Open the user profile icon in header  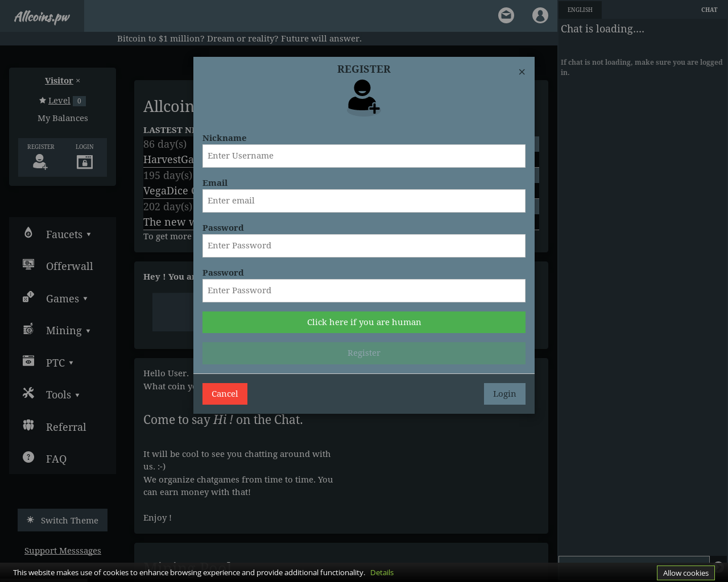tap(540, 15)
